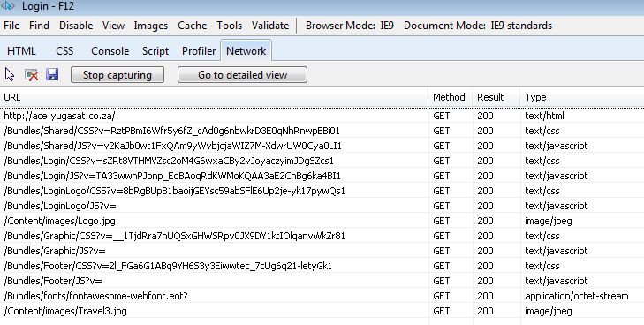The height and width of the screenshot is (325, 644).
Task: Click 200 result in the Travel3.jpg row
Action: coord(485,311)
